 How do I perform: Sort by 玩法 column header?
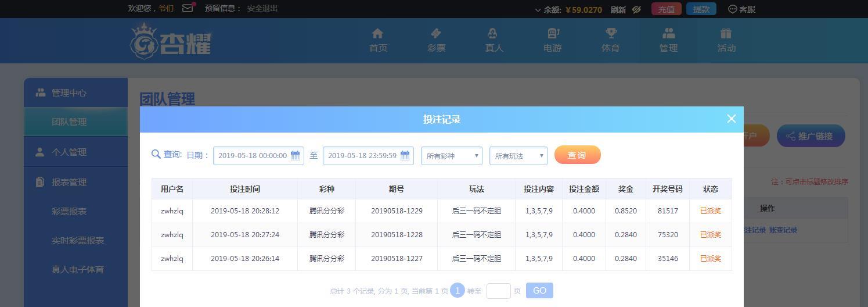click(x=477, y=189)
